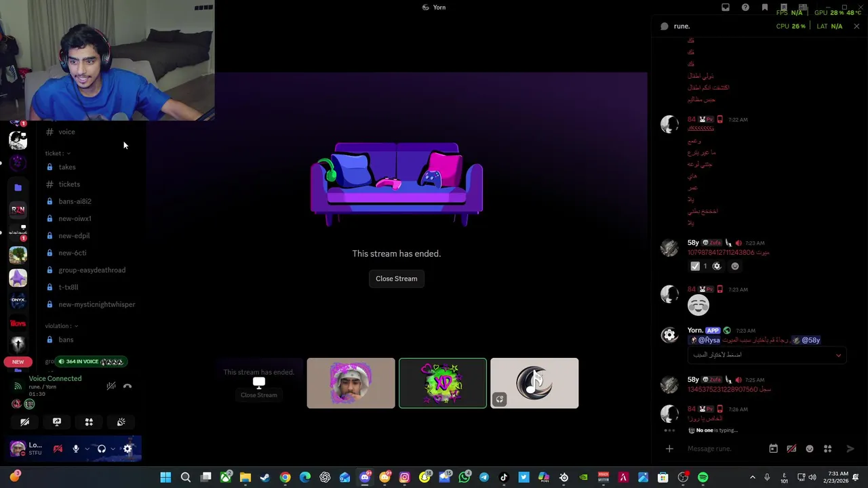Click the @58y mention
868x488 pixels.
coord(808,340)
